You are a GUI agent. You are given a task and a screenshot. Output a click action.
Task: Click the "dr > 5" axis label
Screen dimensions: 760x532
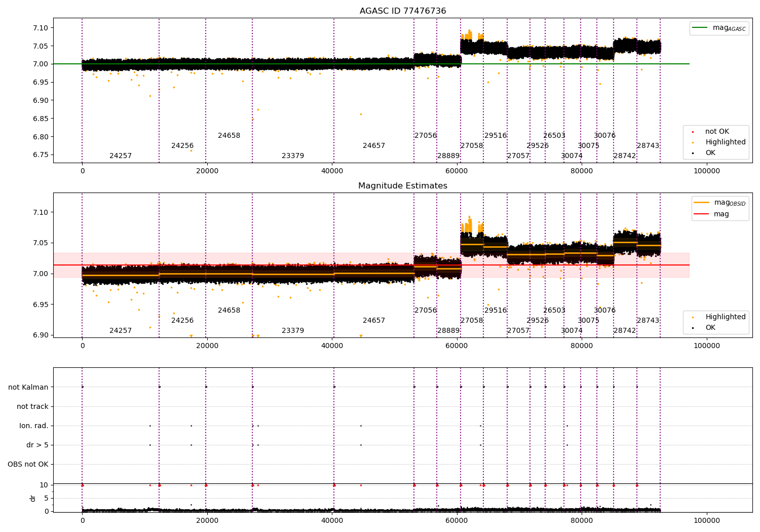coord(37,445)
